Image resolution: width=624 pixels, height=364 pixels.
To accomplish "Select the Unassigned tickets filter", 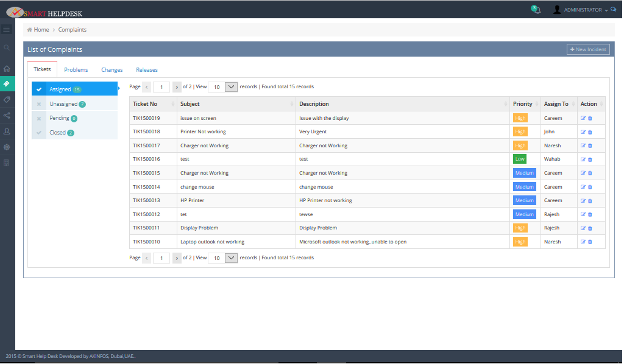I will coord(63,104).
